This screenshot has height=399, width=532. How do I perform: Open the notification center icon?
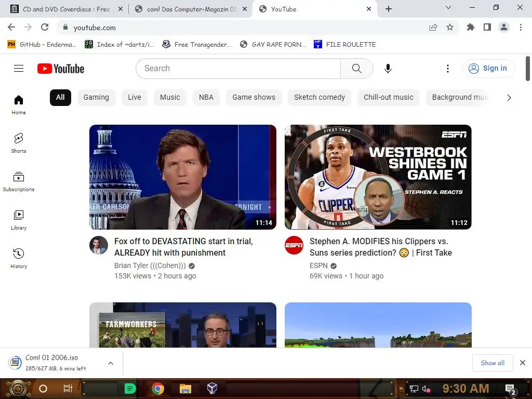coord(511,389)
